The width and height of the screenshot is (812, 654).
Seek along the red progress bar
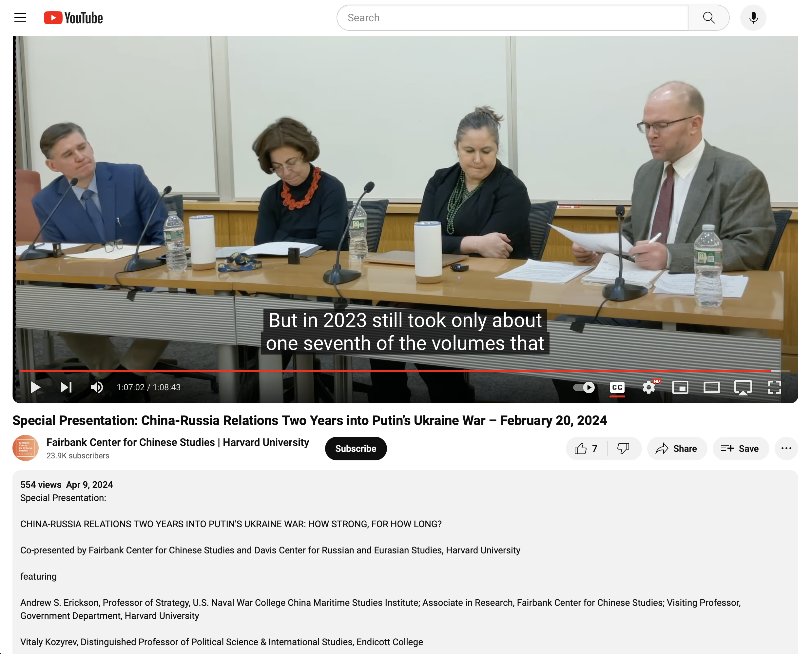pyautogui.click(x=405, y=371)
